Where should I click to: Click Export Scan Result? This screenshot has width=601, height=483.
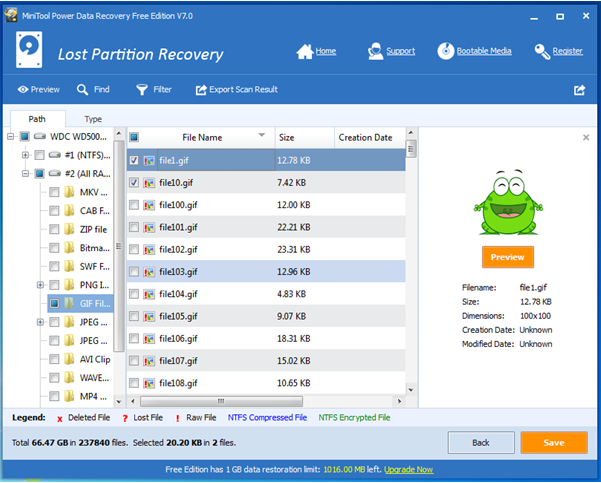pos(236,90)
